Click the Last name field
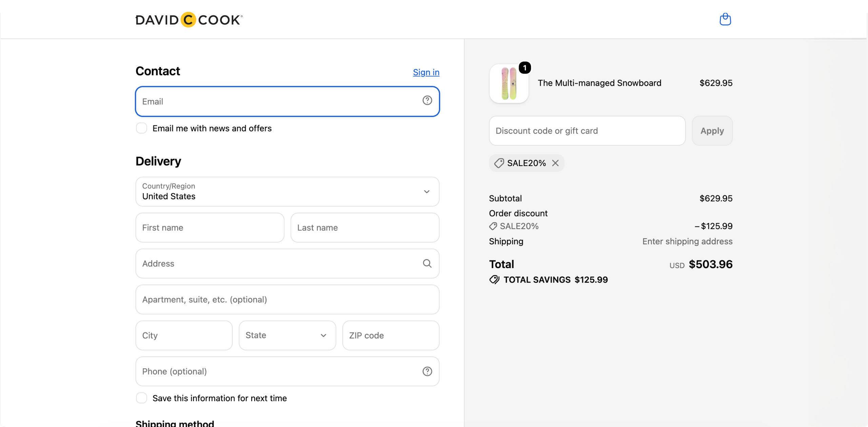The image size is (868, 427). (x=365, y=227)
